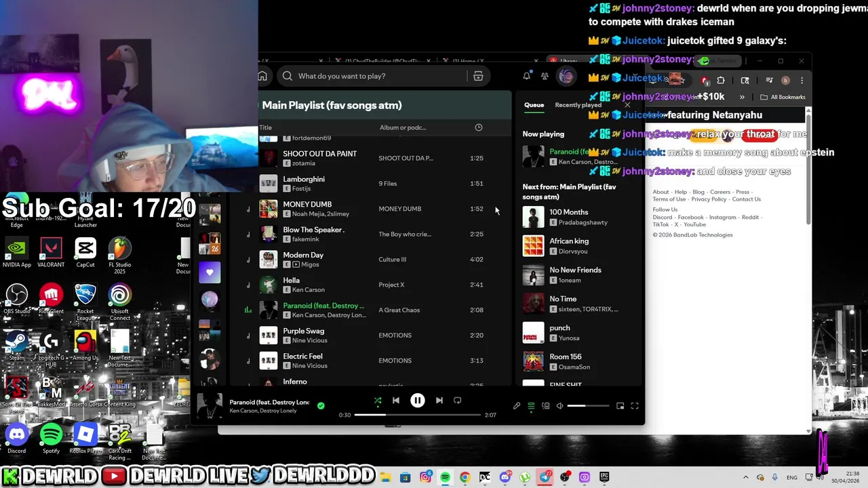Sort playlist by Album or podcast column
868x488 pixels.
coord(403,127)
